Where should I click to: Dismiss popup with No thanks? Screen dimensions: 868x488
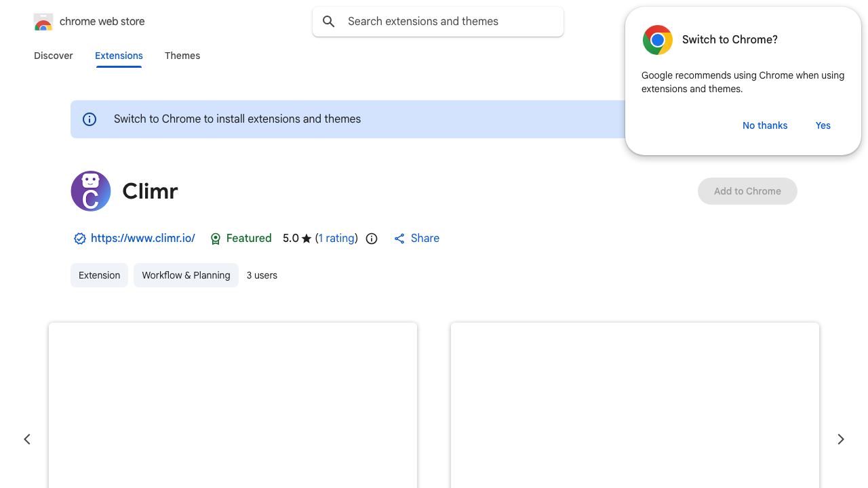[765, 125]
